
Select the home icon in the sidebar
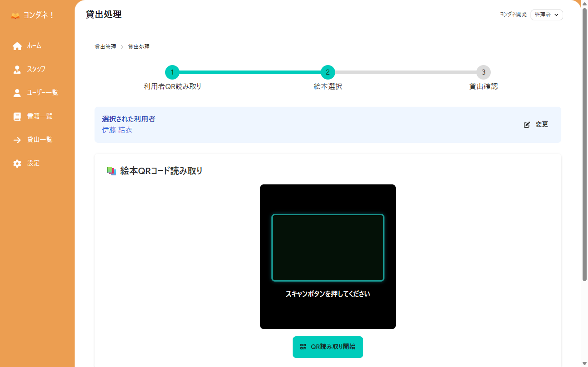coord(17,46)
